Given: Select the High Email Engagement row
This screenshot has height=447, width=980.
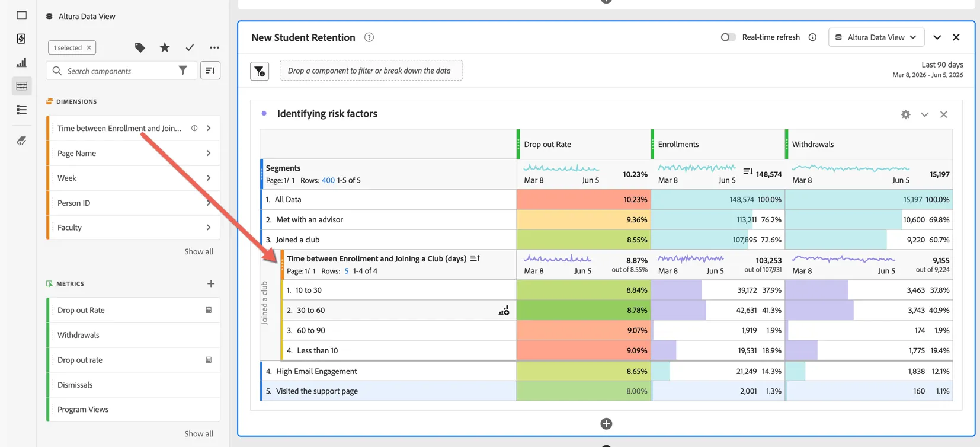Looking at the screenshot, I should tap(388, 371).
